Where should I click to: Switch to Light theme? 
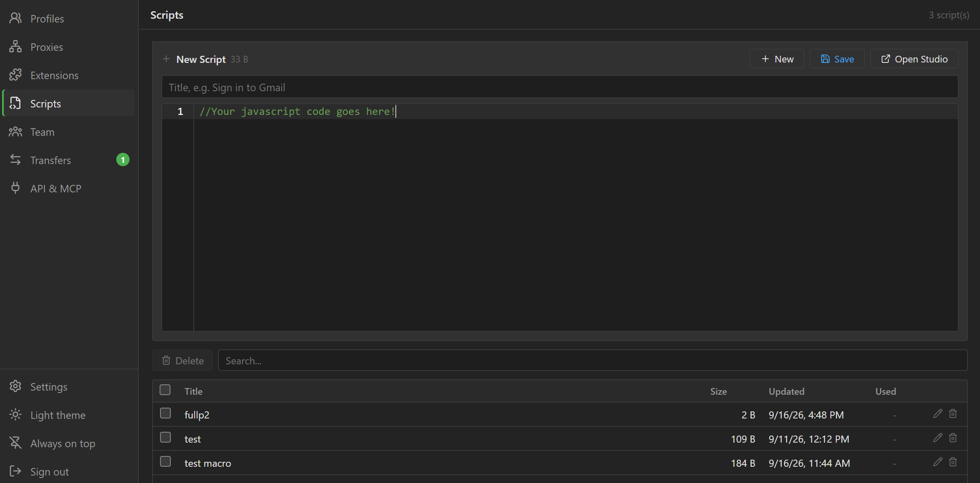tap(68, 415)
